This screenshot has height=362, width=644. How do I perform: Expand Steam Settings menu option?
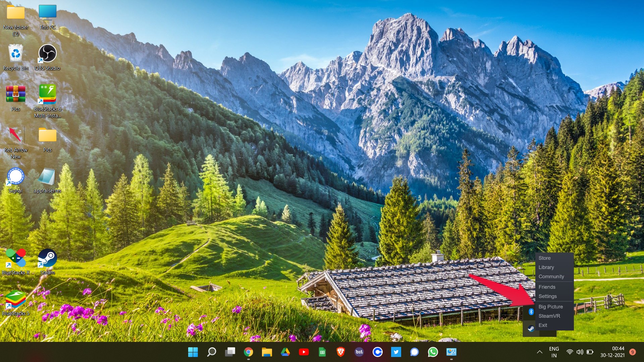pos(547,296)
